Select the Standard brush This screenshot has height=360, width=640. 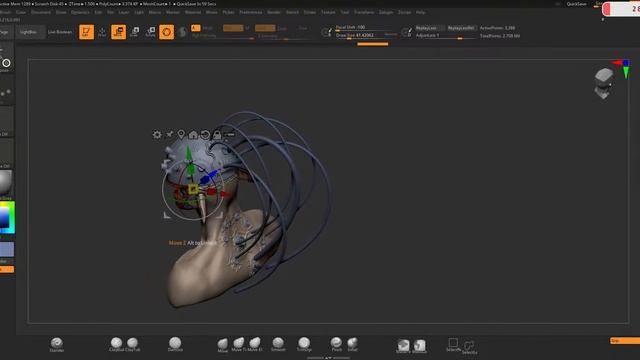coord(57,344)
